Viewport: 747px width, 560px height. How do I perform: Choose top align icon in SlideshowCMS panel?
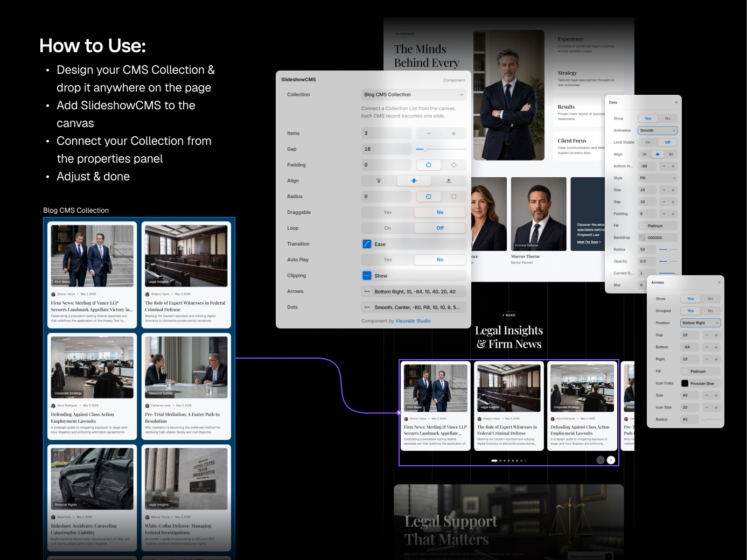(379, 181)
